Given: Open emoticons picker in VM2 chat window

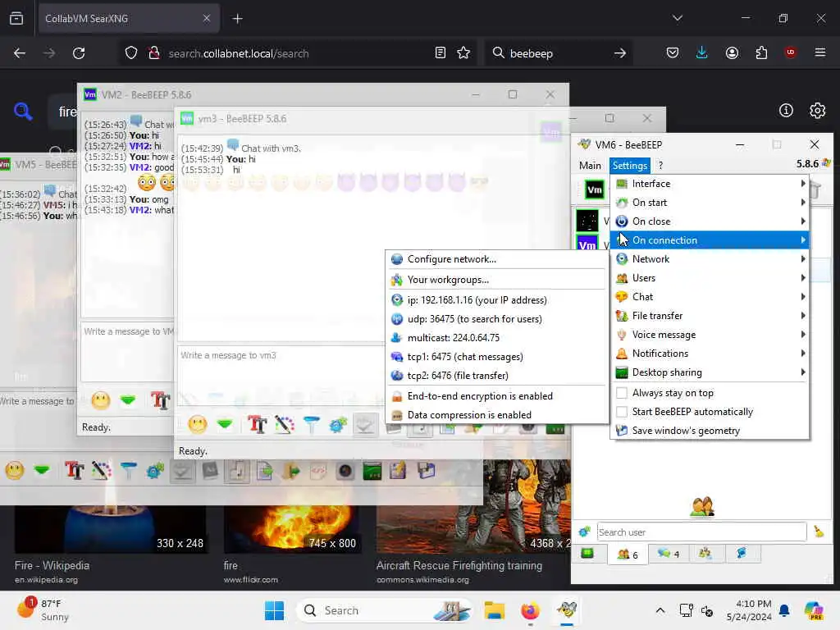Looking at the screenshot, I should coord(101,400).
